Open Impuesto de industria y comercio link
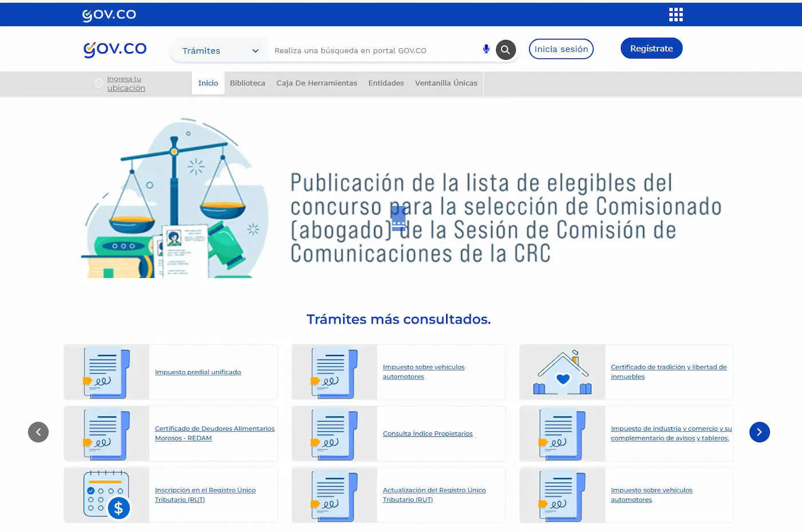802x532 pixels. pyautogui.click(x=671, y=434)
